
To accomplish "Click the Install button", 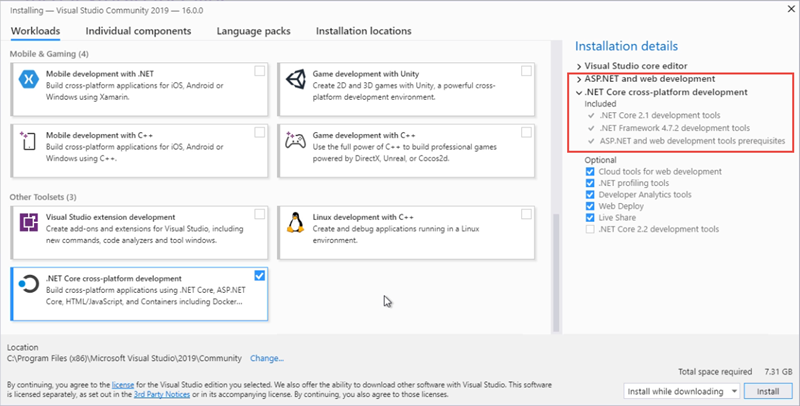I will pyautogui.click(x=768, y=390).
